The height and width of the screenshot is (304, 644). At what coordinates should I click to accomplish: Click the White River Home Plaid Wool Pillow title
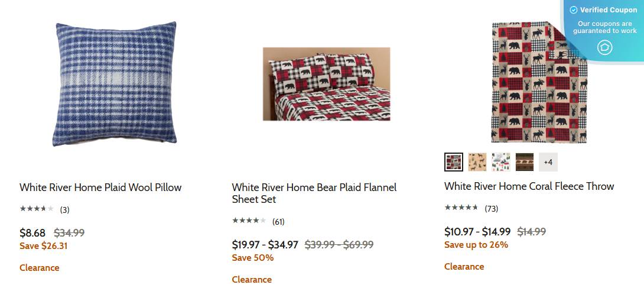point(100,187)
